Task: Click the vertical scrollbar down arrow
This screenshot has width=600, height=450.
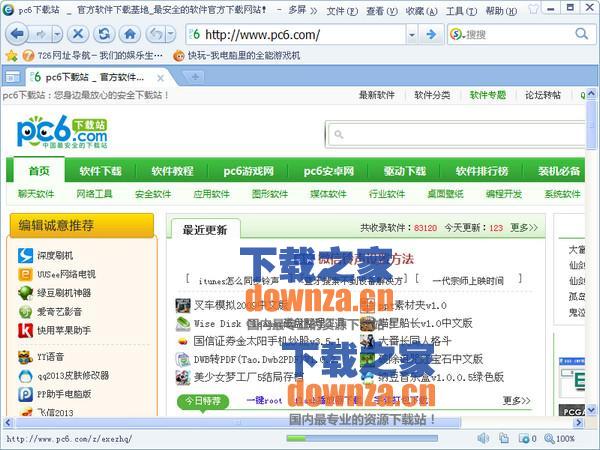Action: point(591,409)
